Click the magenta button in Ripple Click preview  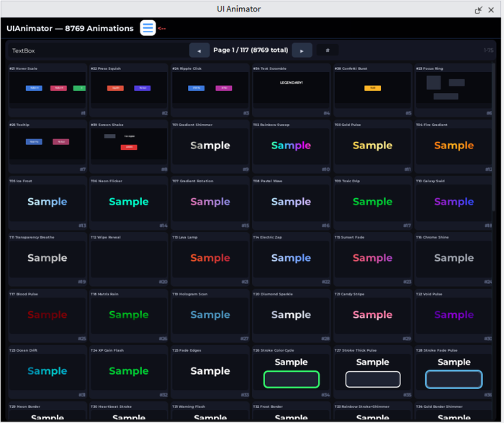[224, 88]
